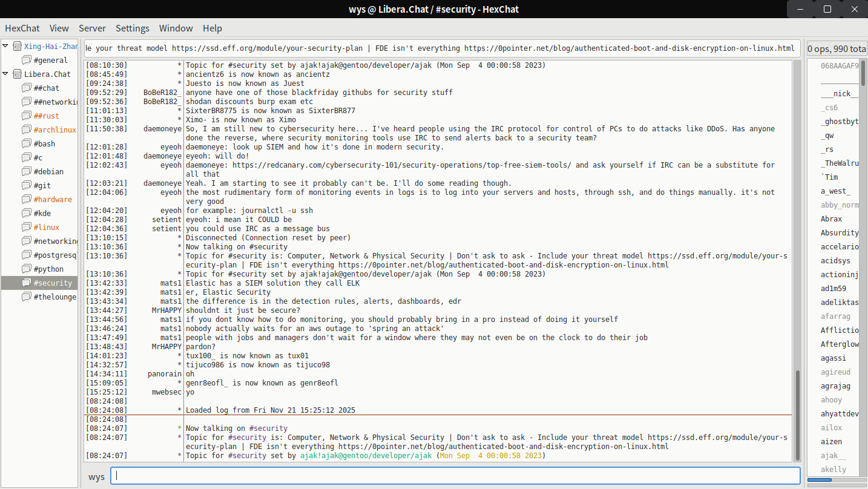Select user ___nick__ in user list

[840, 94]
